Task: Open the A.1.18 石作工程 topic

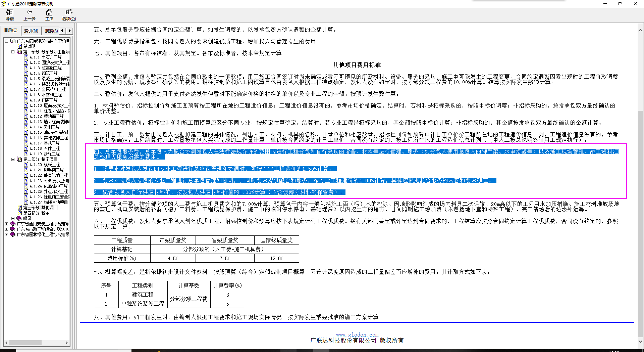Action: [45, 148]
